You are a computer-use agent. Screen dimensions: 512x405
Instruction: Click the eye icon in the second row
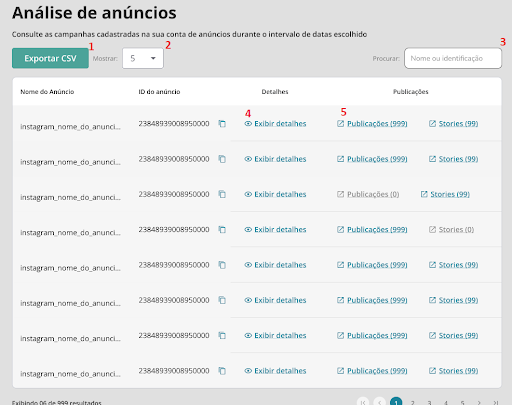[248, 159]
